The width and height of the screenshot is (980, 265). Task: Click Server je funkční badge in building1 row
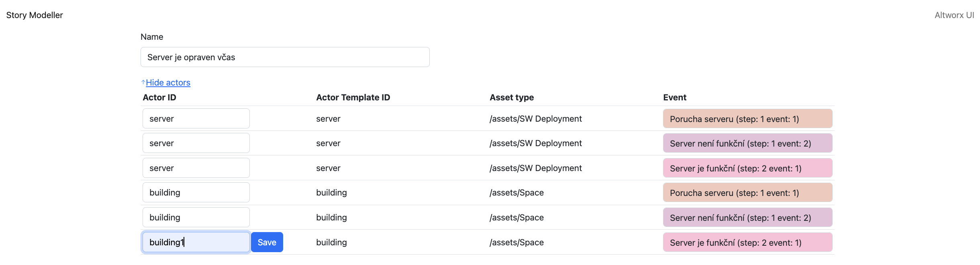[747, 243]
